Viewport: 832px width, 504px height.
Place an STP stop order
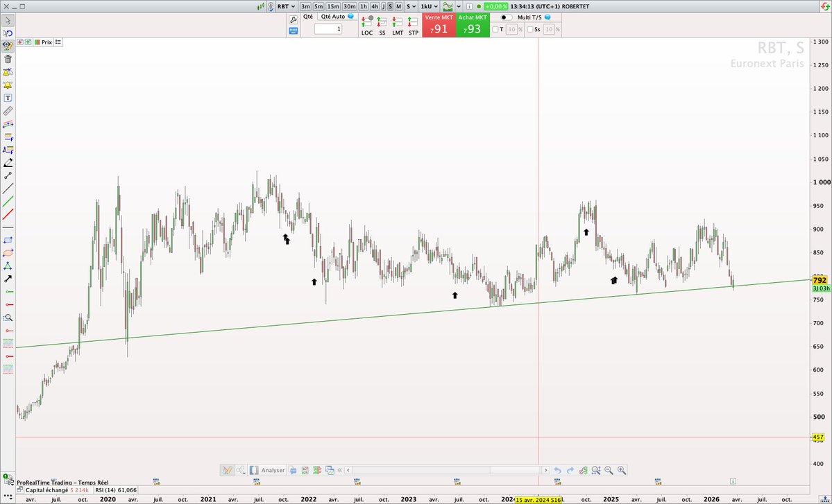tap(414, 26)
